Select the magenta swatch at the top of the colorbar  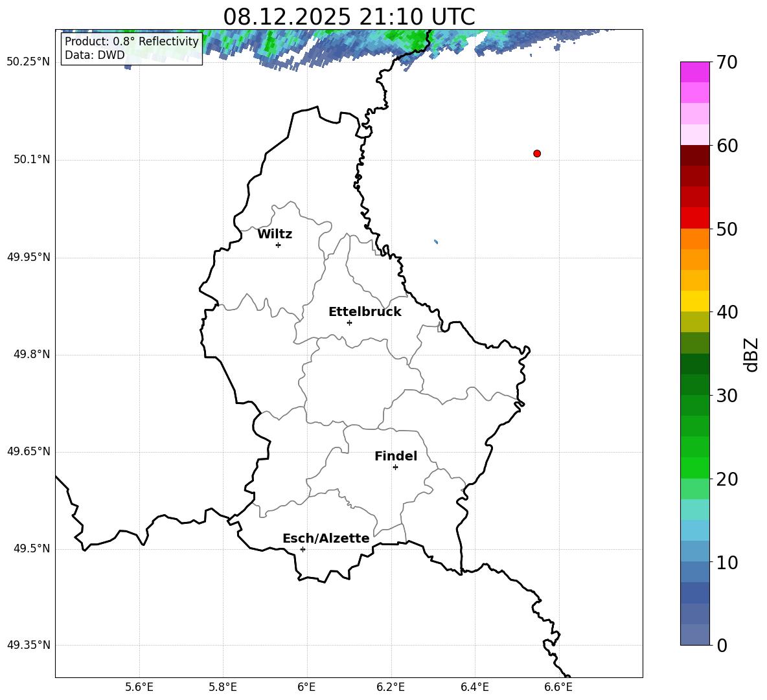click(x=695, y=72)
